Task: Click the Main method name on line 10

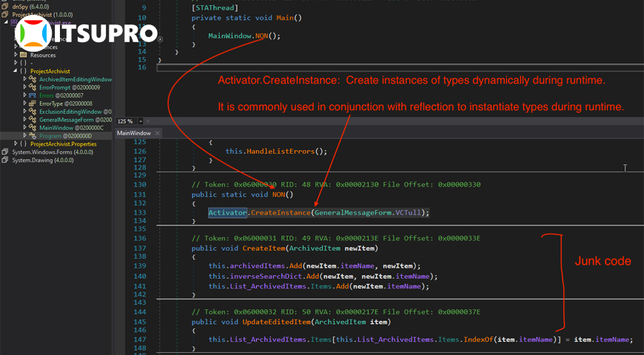Action: tap(285, 18)
